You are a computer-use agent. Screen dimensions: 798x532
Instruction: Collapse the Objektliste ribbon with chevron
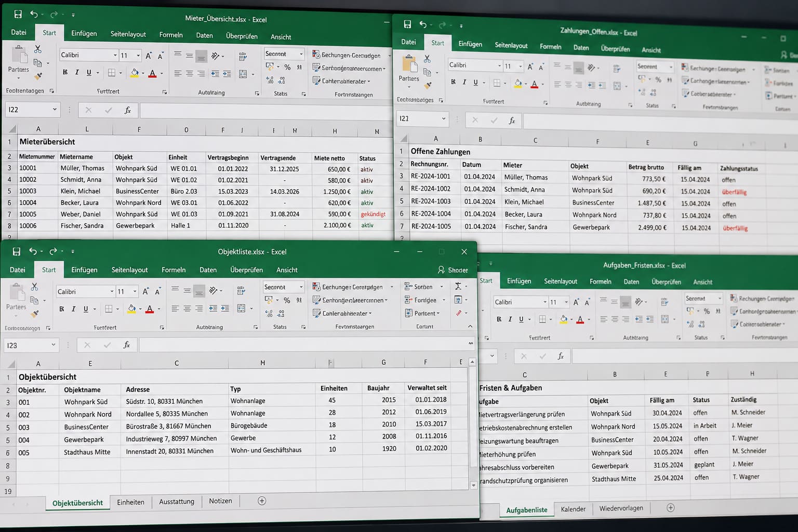pyautogui.click(x=470, y=326)
